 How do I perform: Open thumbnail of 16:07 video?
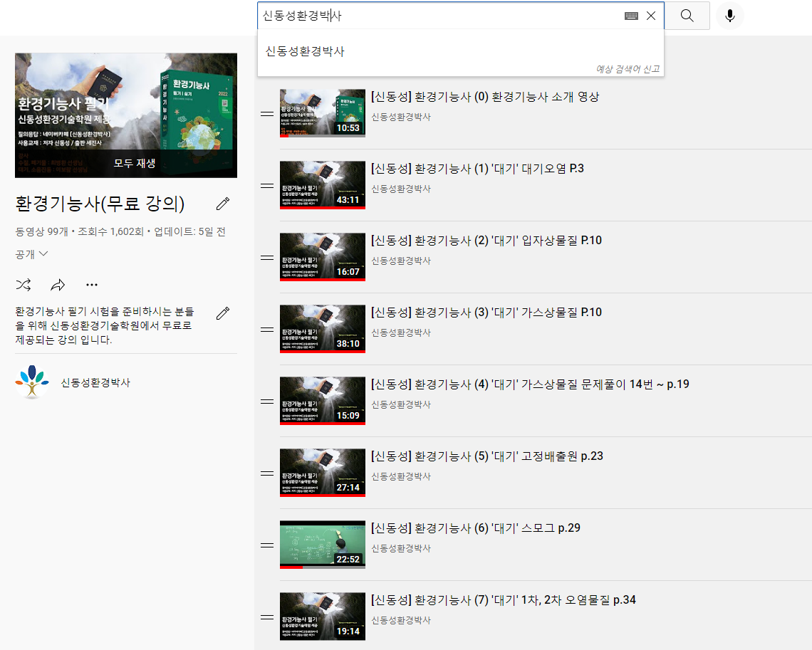point(323,257)
